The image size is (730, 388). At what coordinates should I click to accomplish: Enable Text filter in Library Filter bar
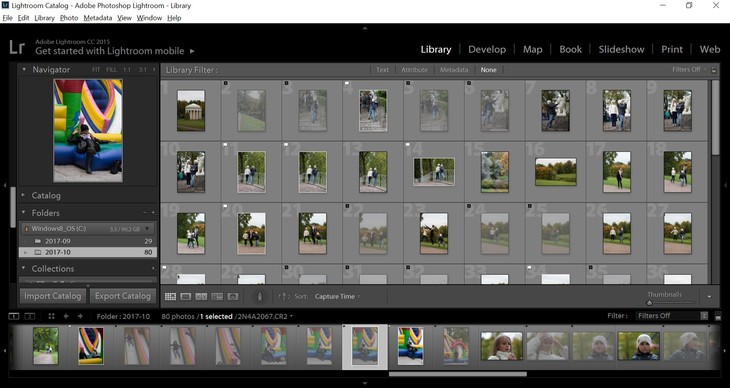[382, 70]
